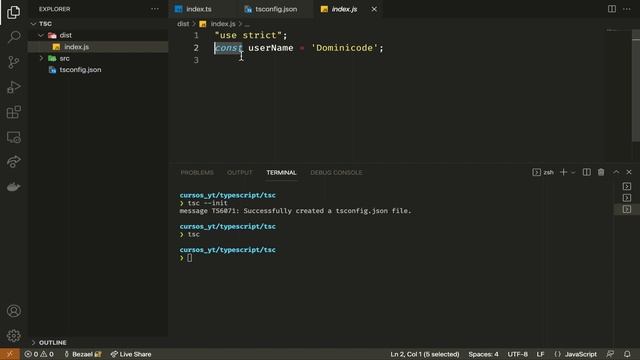Select the first terminal in terminal list
Screen dimensions: 640x360
point(627,186)
